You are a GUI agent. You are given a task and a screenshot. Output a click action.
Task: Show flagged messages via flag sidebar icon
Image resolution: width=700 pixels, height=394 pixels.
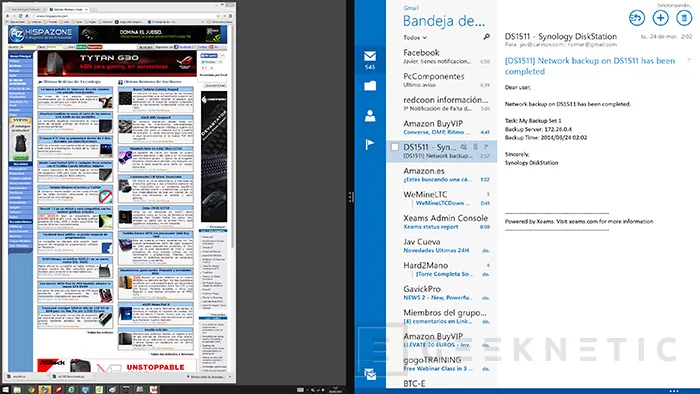coord(370,144)
